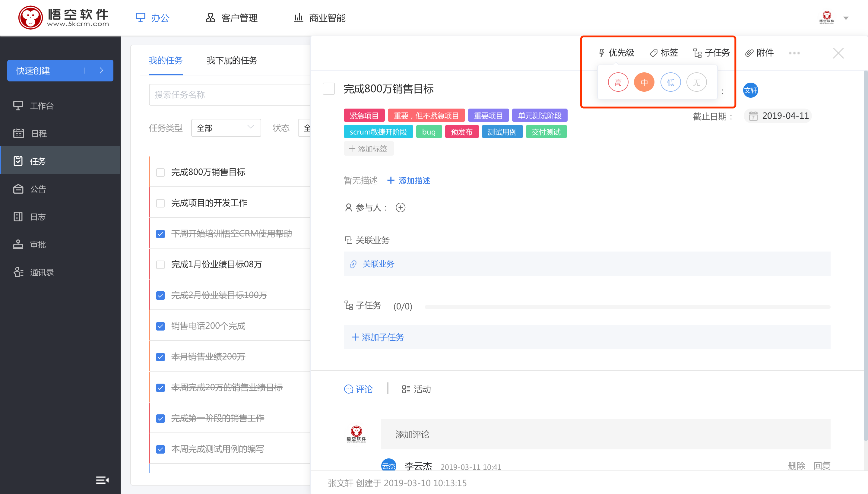Click the 紧急项目 tag

364,115
